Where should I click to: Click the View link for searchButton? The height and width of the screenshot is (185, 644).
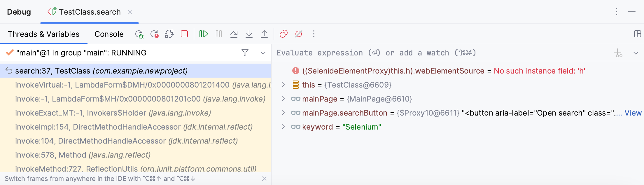[633, 113]
